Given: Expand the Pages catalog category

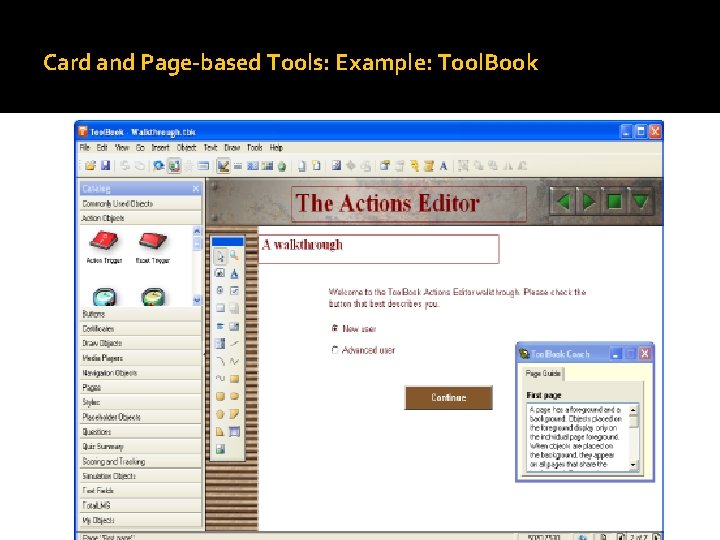Looking at the screenshot, I should pos(141,388).
